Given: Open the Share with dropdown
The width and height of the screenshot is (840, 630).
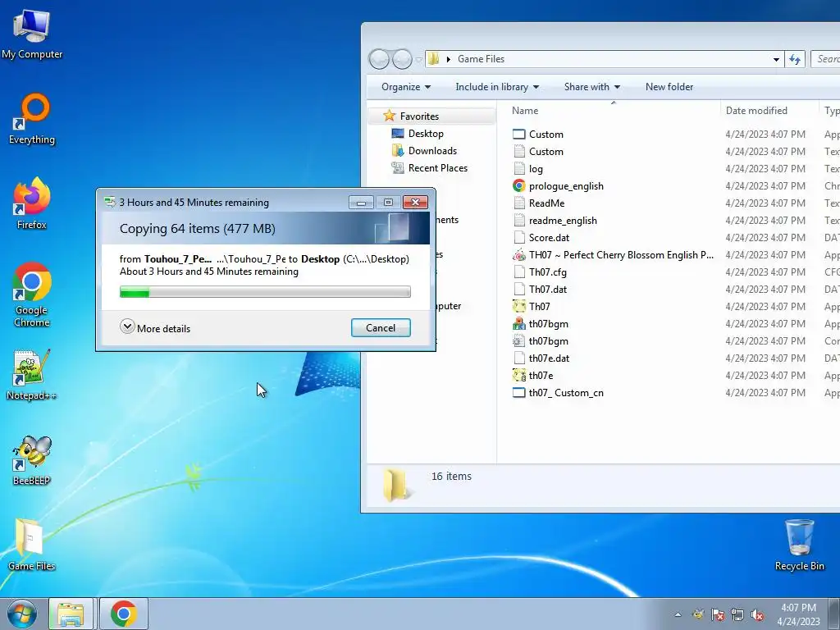Looking at the screenshot, I should click(x=592, y=87).
